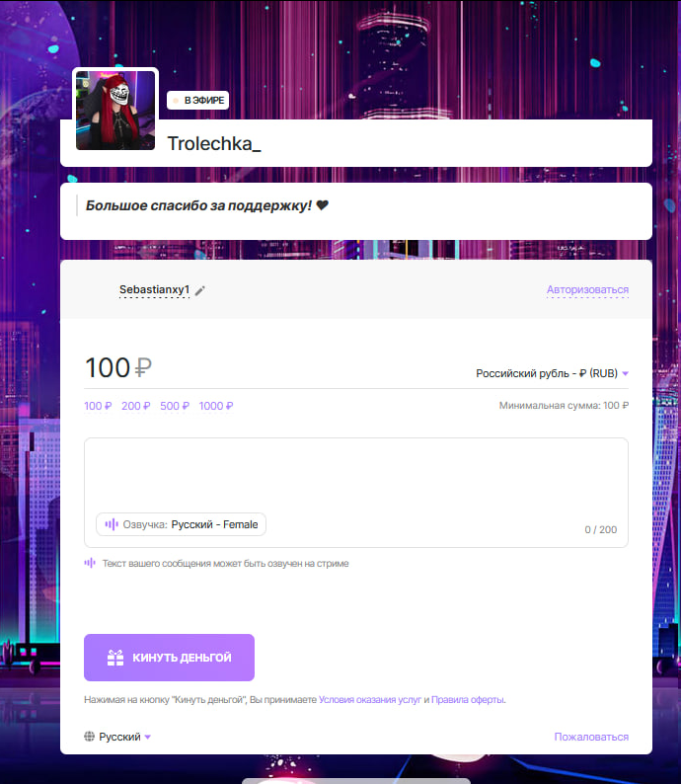Click the heart icon in the thank-you message
The image size is (681, 784).
[323, 205]
